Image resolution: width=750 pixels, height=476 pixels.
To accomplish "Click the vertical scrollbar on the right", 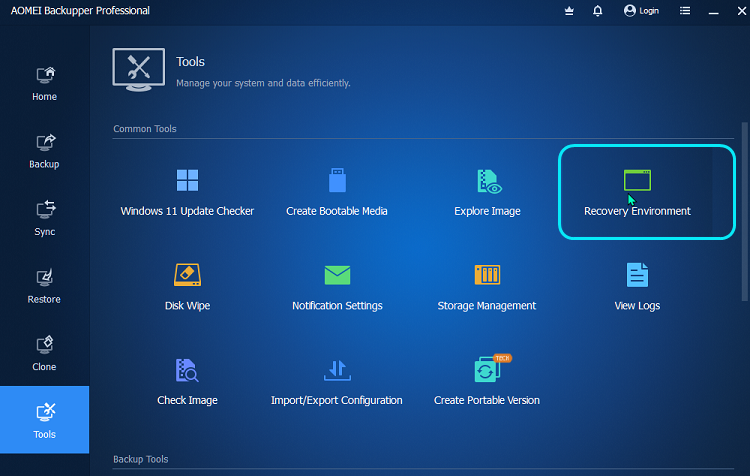I will click(744, 211).
